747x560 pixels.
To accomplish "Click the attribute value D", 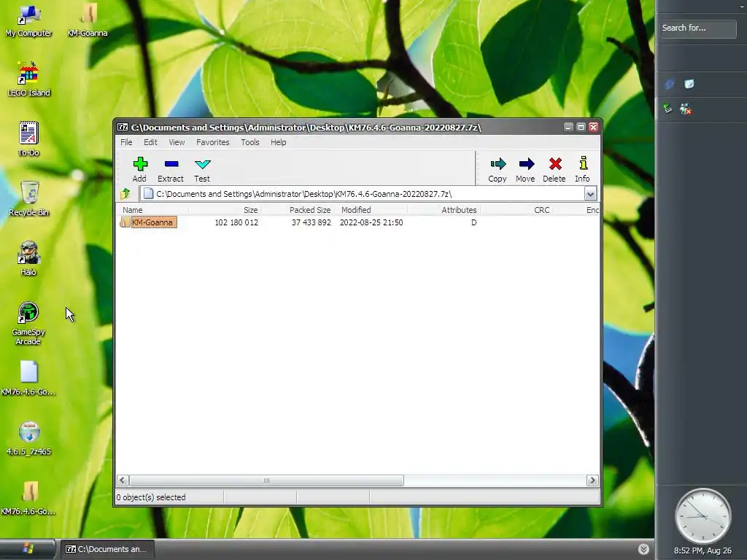I will [473, 222].
